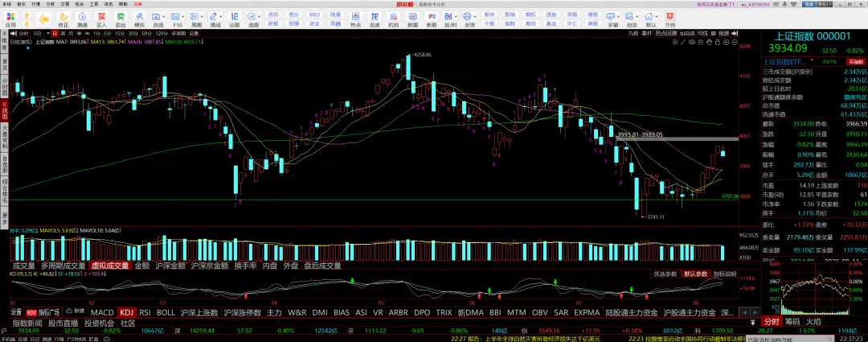868x342 pixels.
Task: Open the 应用 apps icon
Action: [x=10, y=19]
